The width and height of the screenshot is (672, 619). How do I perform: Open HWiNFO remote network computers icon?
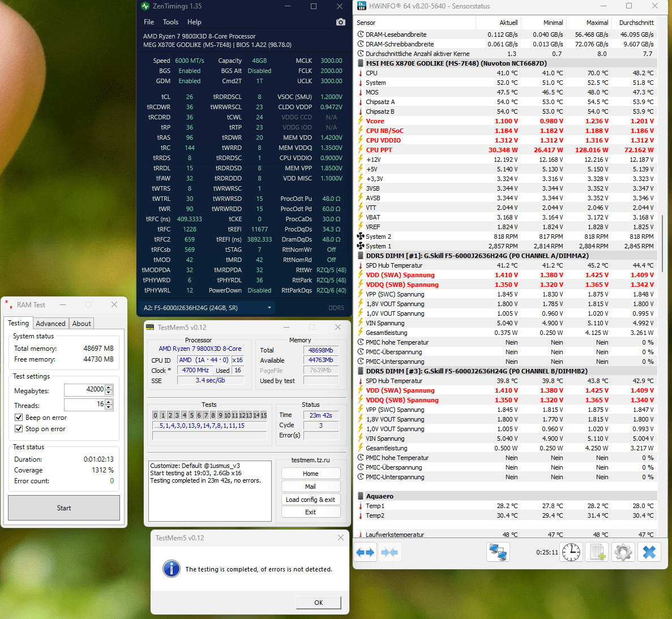pos(498,552)
